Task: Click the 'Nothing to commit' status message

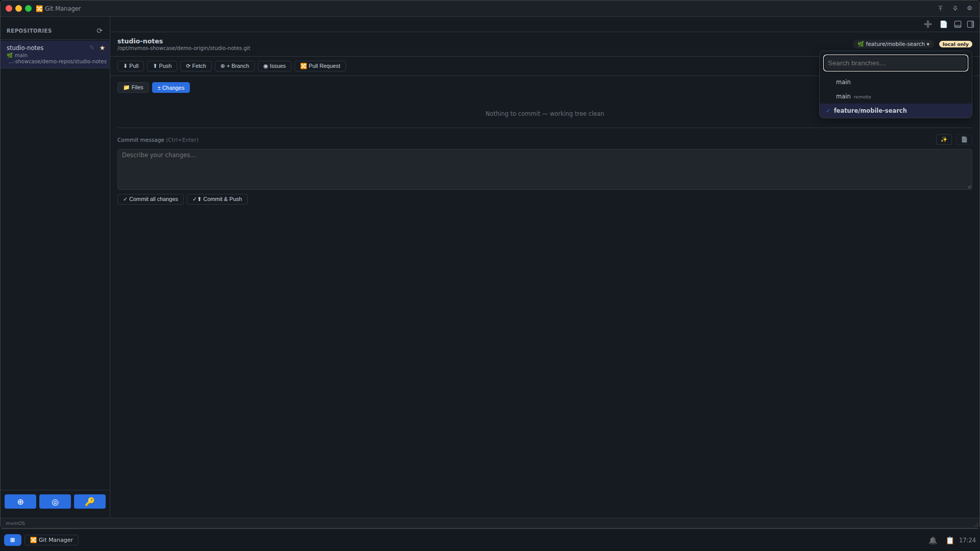Action: click(x=545, y=114)
